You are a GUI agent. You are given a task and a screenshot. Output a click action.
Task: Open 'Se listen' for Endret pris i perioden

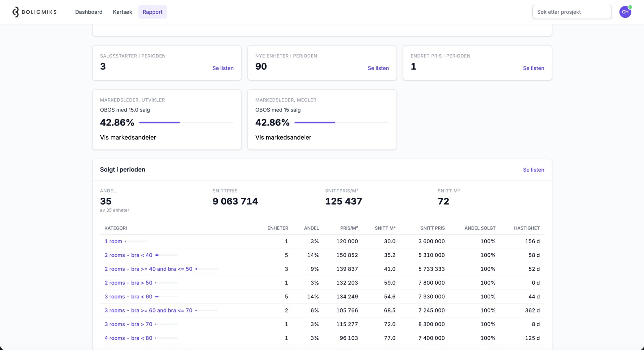(x=533, y=68)
